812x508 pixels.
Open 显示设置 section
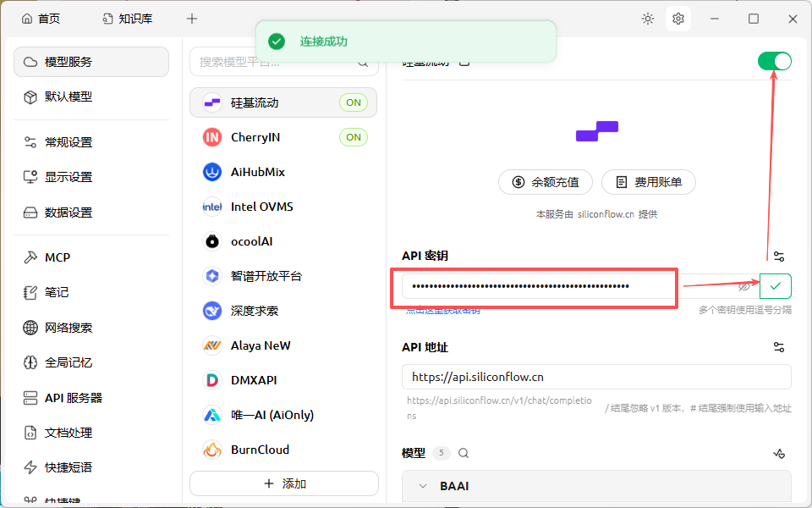point(91,177)
